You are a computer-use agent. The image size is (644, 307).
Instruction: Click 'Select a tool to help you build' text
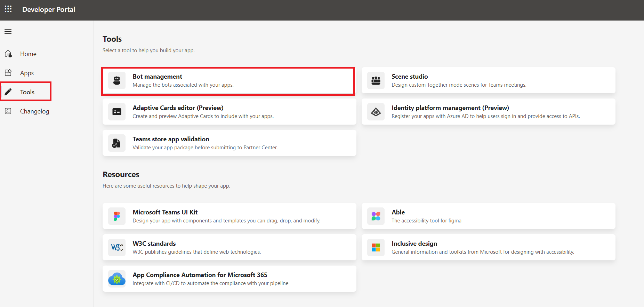coord(148,50)
